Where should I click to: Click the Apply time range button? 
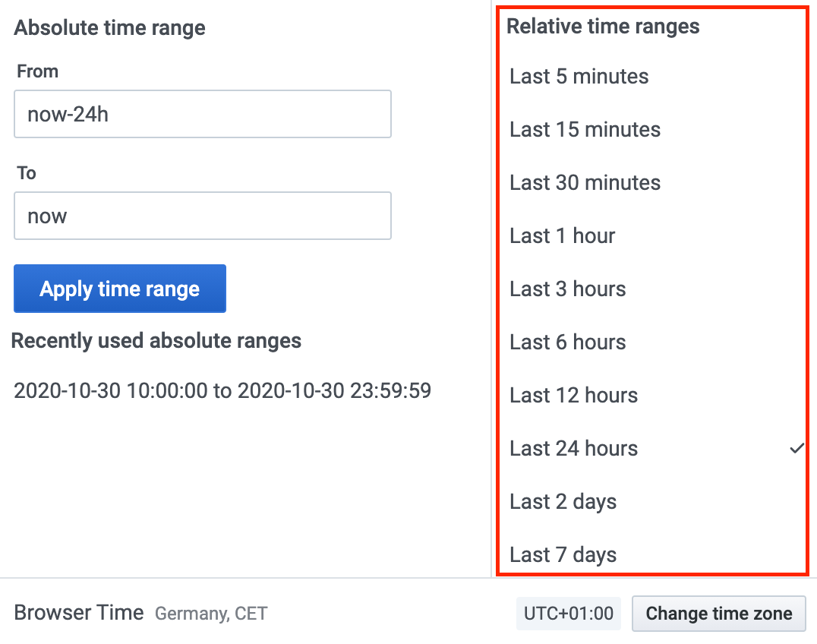119,289
